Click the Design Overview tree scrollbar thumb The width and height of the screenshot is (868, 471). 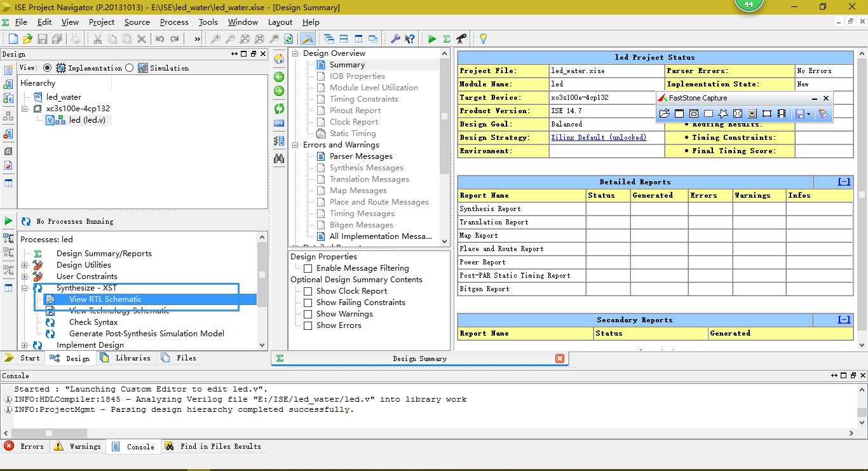[x=444, y=116]
